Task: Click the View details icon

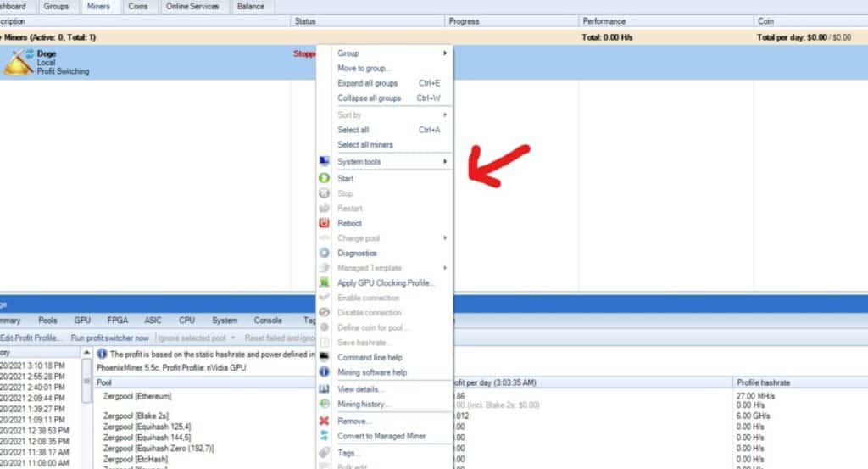Action: (x=325, y=388)
